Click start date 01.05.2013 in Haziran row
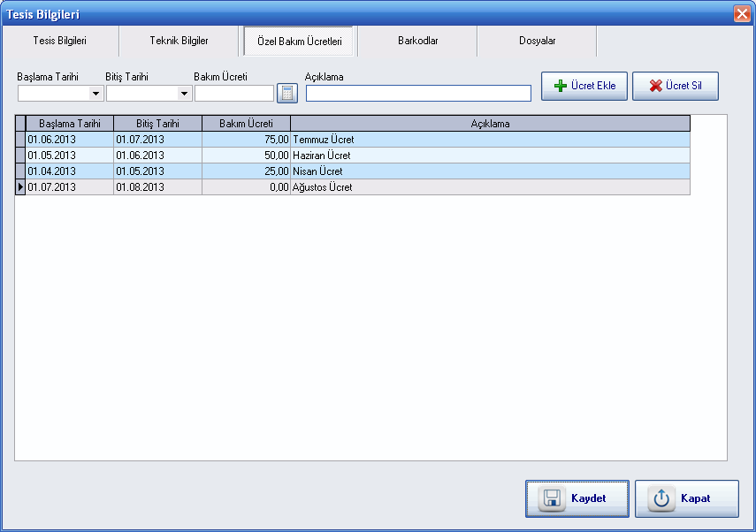The height and width of the screenshot is (532, 756). point(70,156)
